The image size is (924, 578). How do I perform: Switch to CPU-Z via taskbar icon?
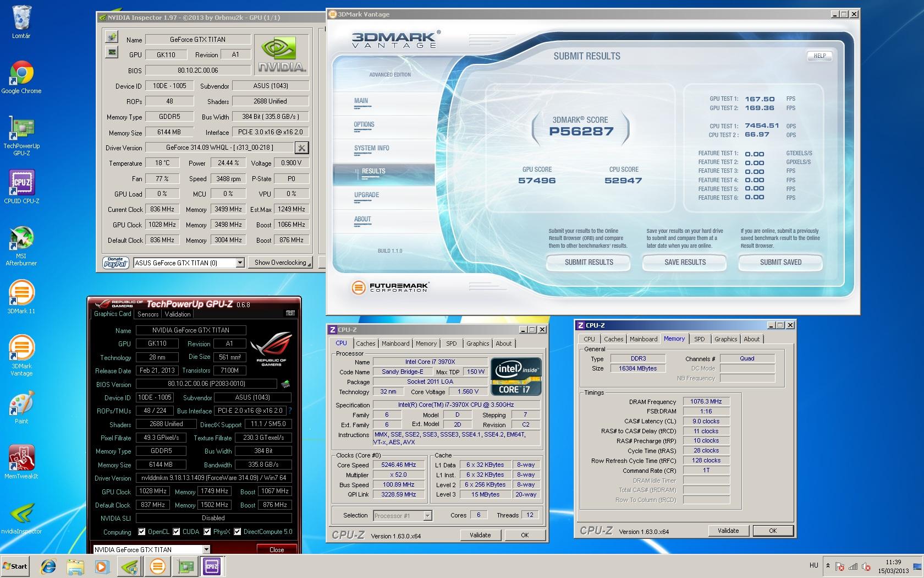pyautogui.click(x=212, y=566)
